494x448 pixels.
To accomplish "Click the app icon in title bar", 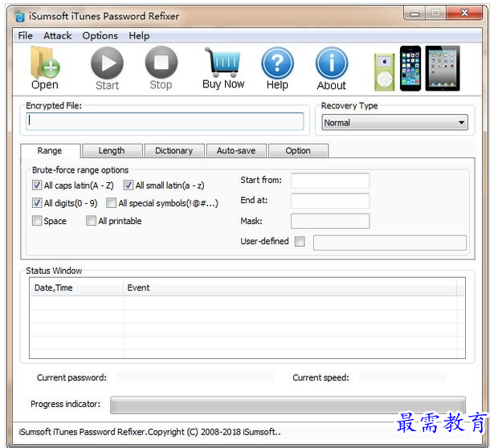I will click(x=19, y=16).
